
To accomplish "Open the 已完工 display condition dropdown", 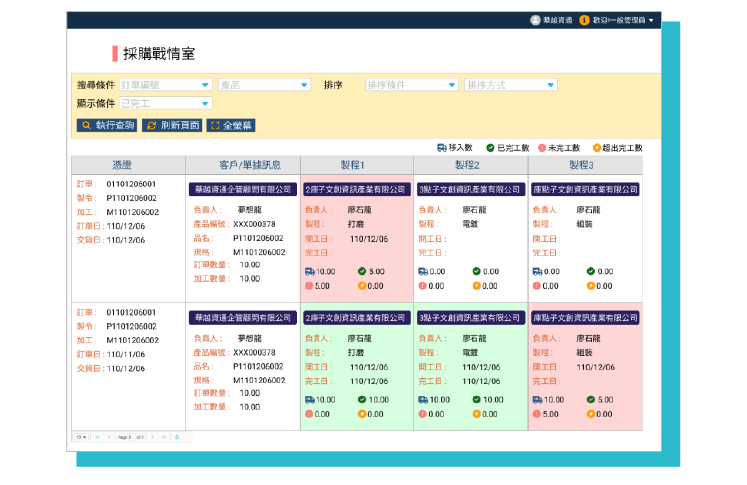I will tap(166, 103).
